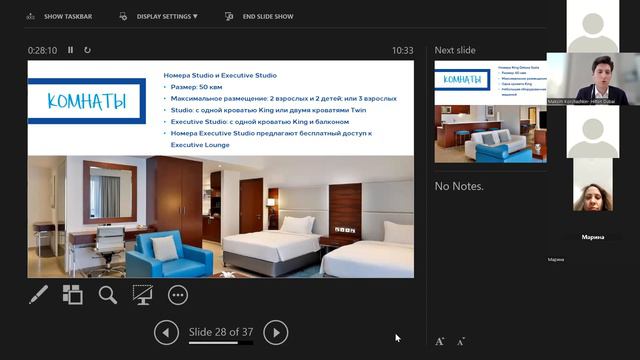Click the Executive Lounge text line

pyautogui.click(x=200, y=145)
